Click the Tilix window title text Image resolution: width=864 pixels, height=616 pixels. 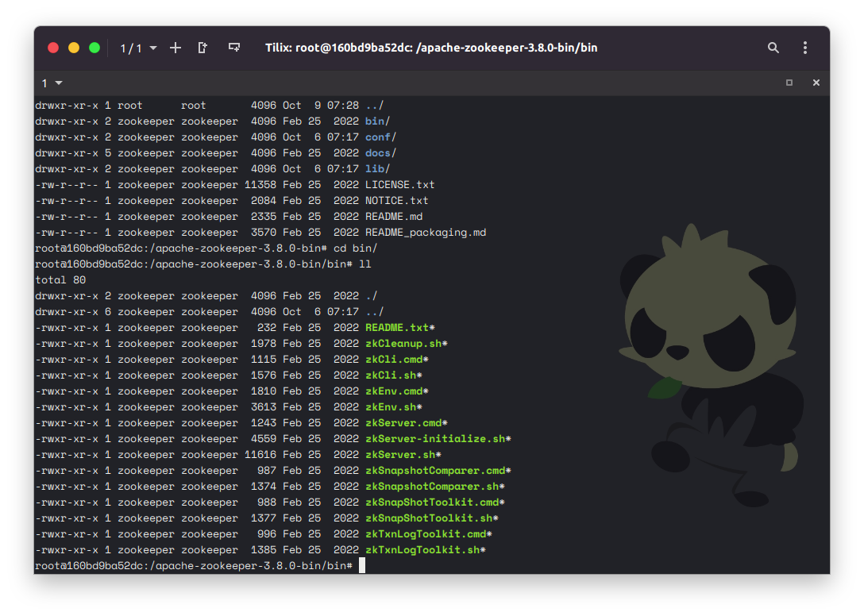pyautogui.click(x=431, y=48)
